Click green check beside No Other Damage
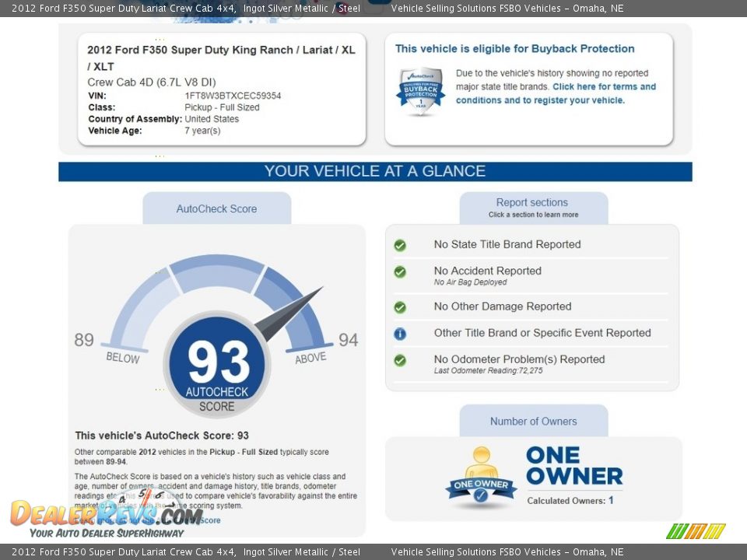This screenshot has width=747, height=560. [400, 308]
